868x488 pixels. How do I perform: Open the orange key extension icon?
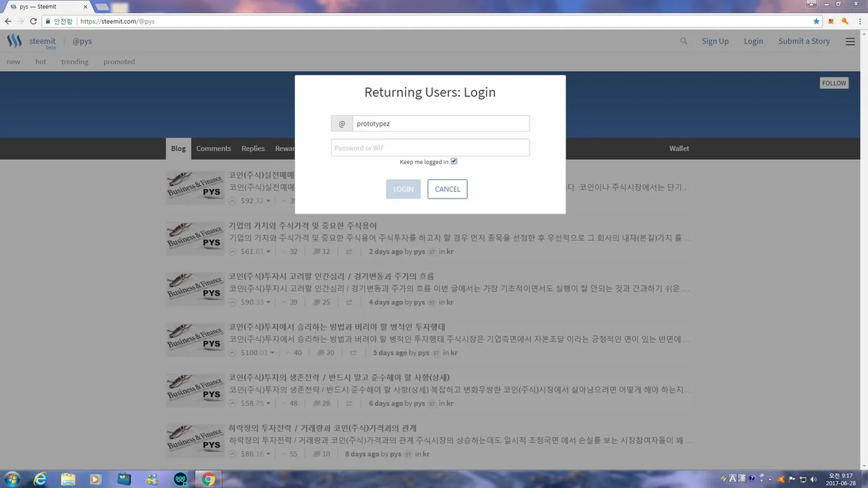point(845,21)
